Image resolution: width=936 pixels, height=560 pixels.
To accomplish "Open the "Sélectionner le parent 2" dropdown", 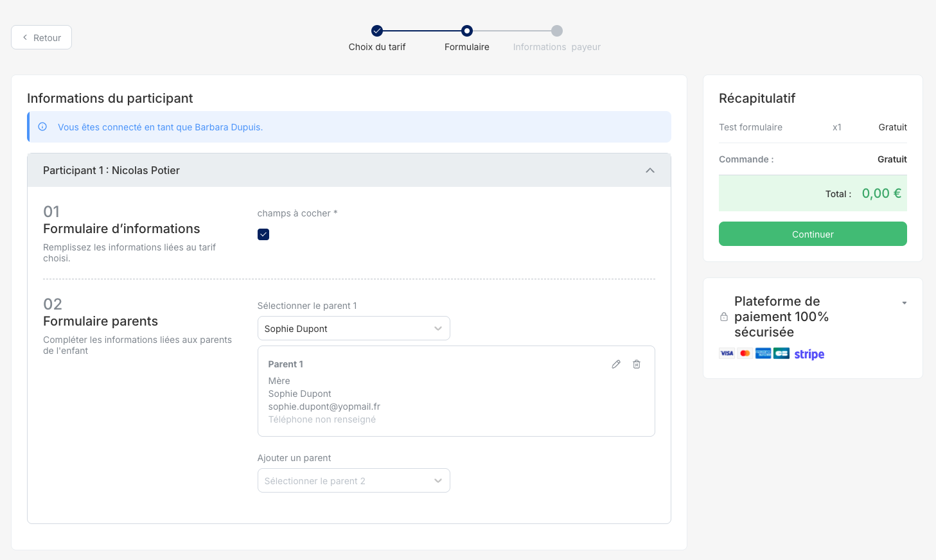I will 353,480.
